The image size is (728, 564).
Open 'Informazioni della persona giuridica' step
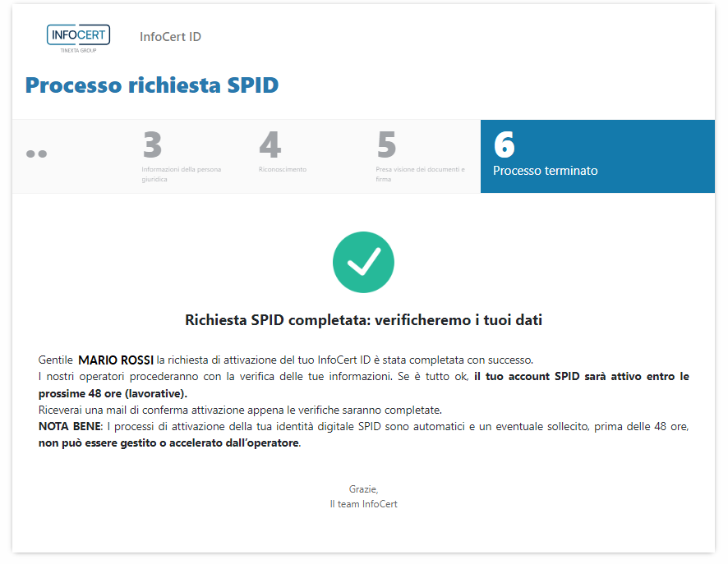(x=181, y=174)
